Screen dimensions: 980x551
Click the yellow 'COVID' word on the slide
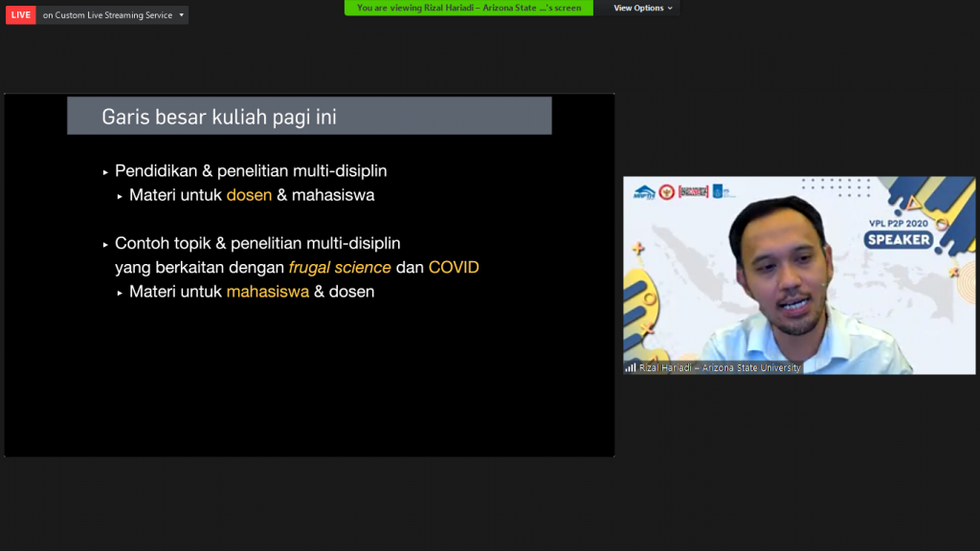click(x=454, y=268)
